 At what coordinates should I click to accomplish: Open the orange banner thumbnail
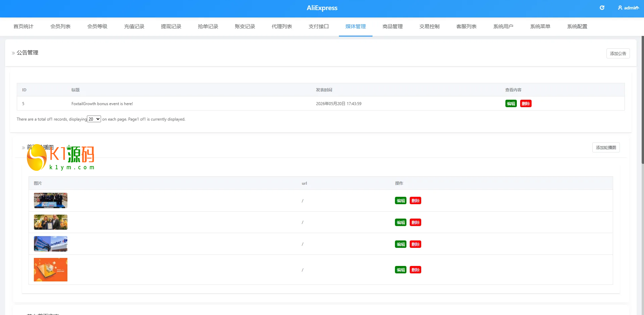pyautogui.click(x=51, y=270)
